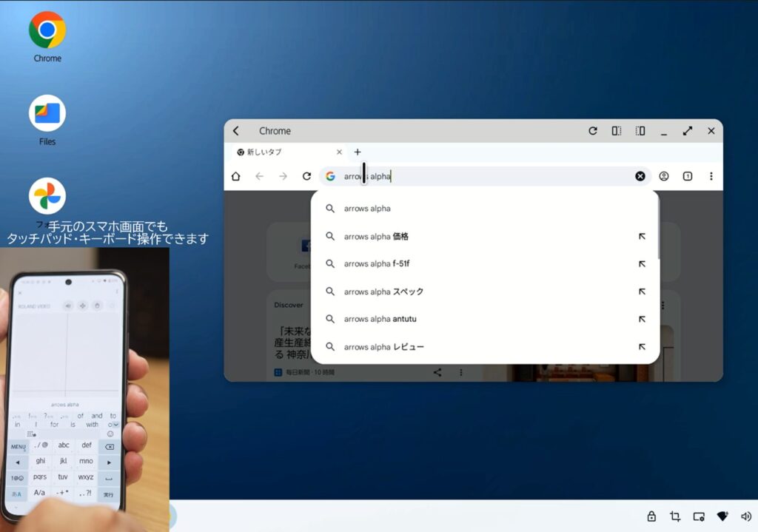Share the 毎日新聞 article
The height and width of the screenshot is (532, 758).
pyautogui.click(x=437, y=372)
